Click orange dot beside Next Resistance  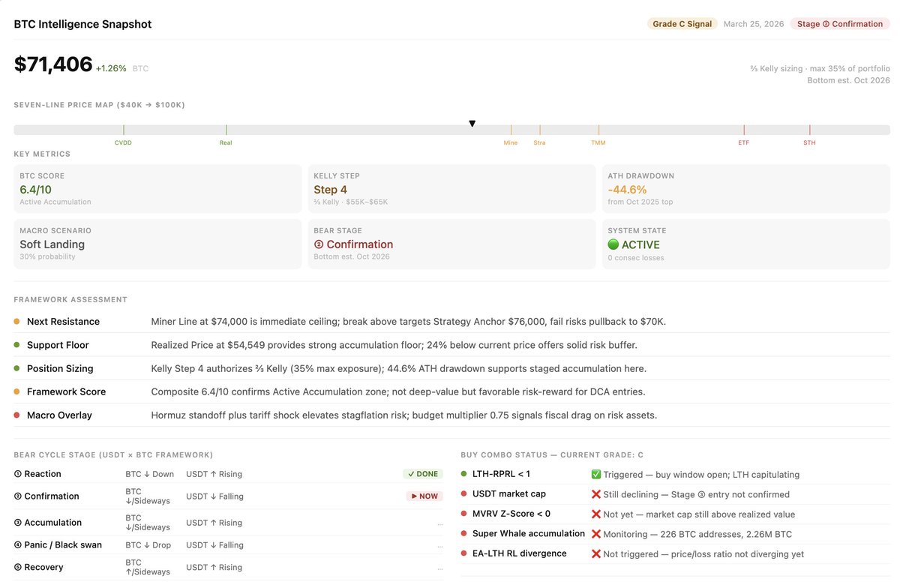(x=17, y=322)
